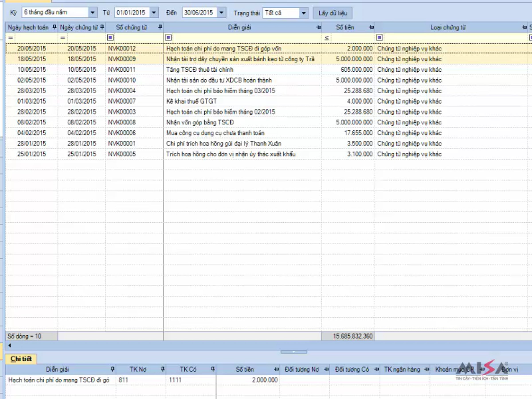Select voucher NVK00007
This screenshot has height=399, width=532.
coord(122,101)
